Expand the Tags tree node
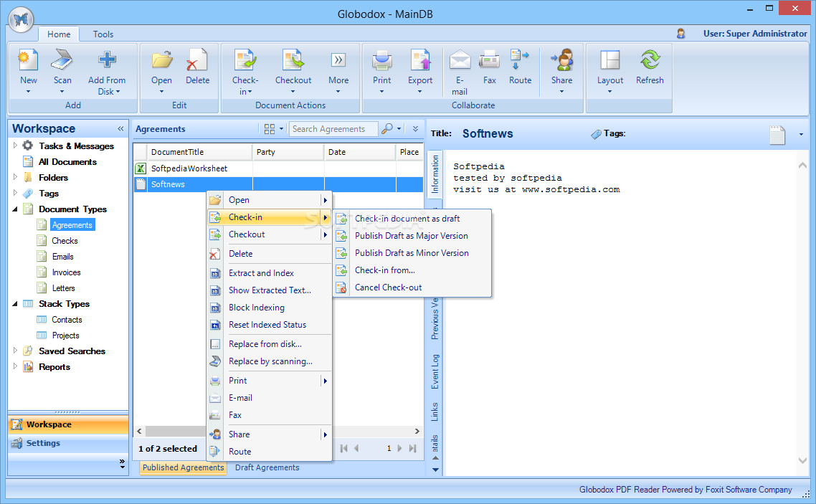The width and height of the screenshot is (816, 504). 15,193
